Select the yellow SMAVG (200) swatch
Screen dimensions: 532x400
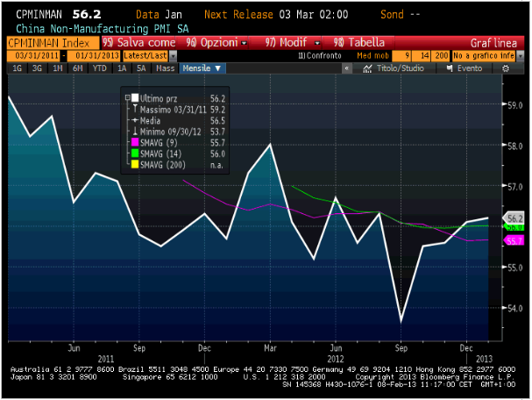tap(134, 164)
